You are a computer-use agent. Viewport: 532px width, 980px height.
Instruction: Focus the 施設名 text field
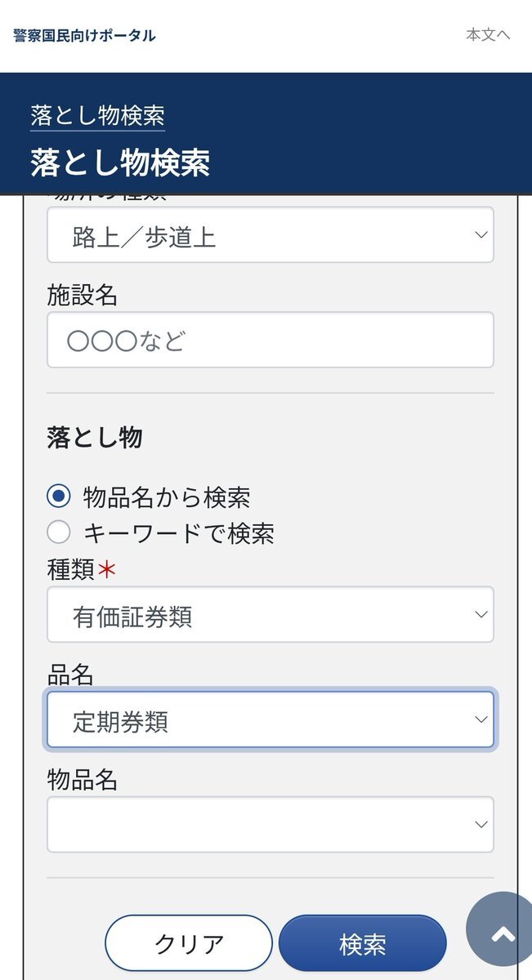click(270, 340)
